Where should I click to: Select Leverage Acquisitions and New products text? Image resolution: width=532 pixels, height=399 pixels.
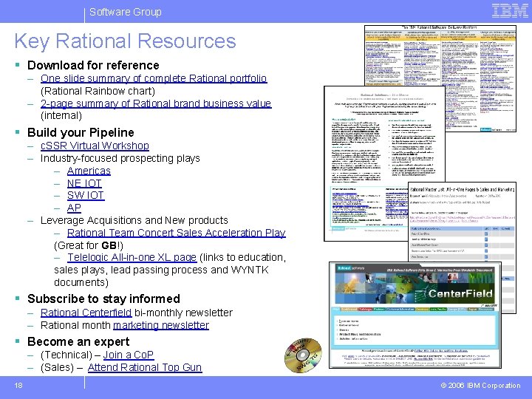pyautogui.click(x=134, y=220)
